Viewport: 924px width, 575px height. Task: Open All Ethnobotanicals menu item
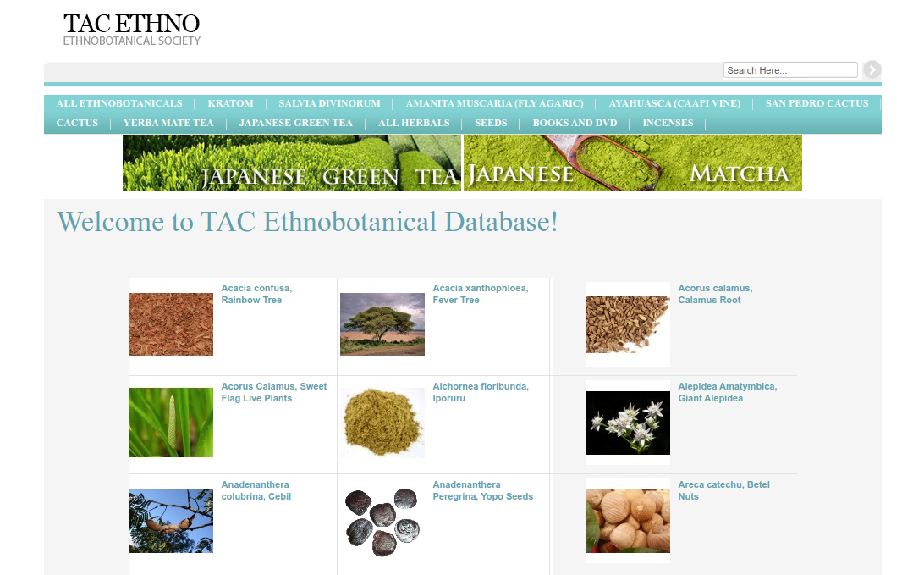[x=119, y=103]
